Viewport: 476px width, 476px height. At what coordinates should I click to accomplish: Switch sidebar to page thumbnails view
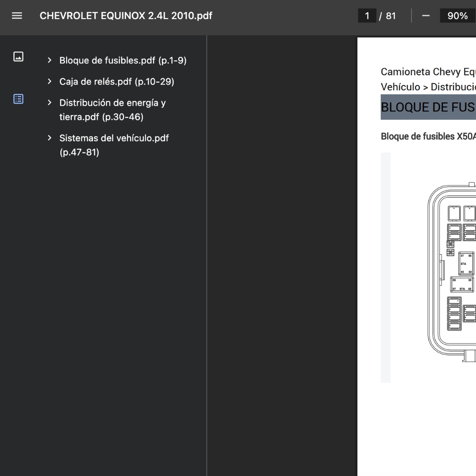[19, 56]
